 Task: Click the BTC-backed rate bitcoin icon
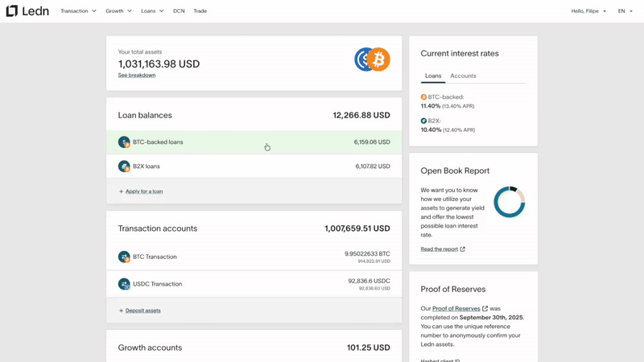pyautogui.click(x=423, y=97)
